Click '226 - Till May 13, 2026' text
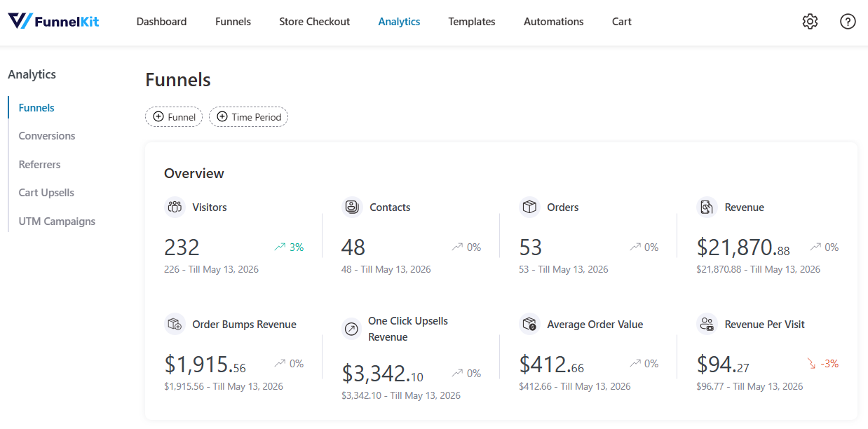This screenshot has height=429, width=868. pyautogui.click(x=211, y=269)
